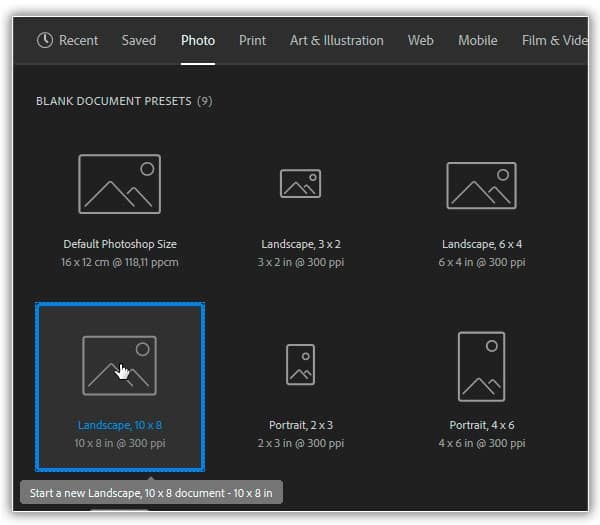Click the "Default Photoshop Size" label
600x525 pixels.
(120, 244)
